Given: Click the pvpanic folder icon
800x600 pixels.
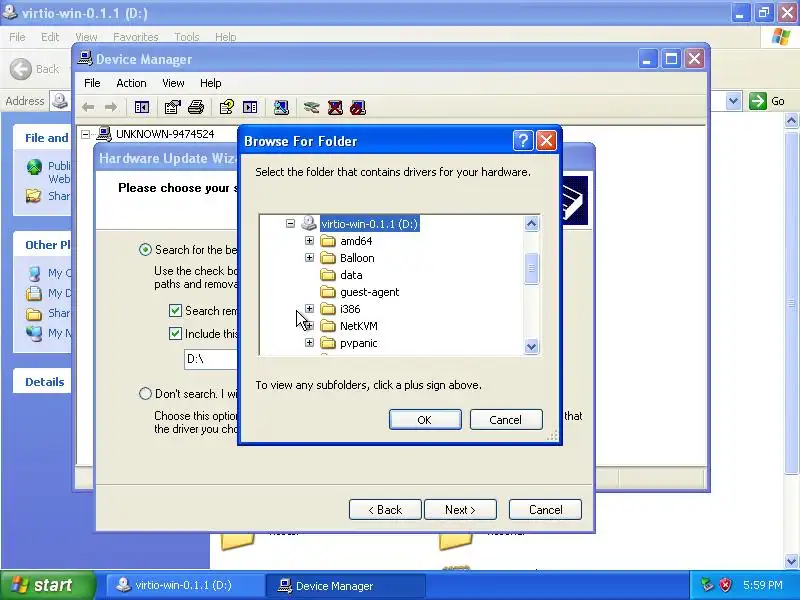Looking at the screenshot, I should [x=328, y=343].
